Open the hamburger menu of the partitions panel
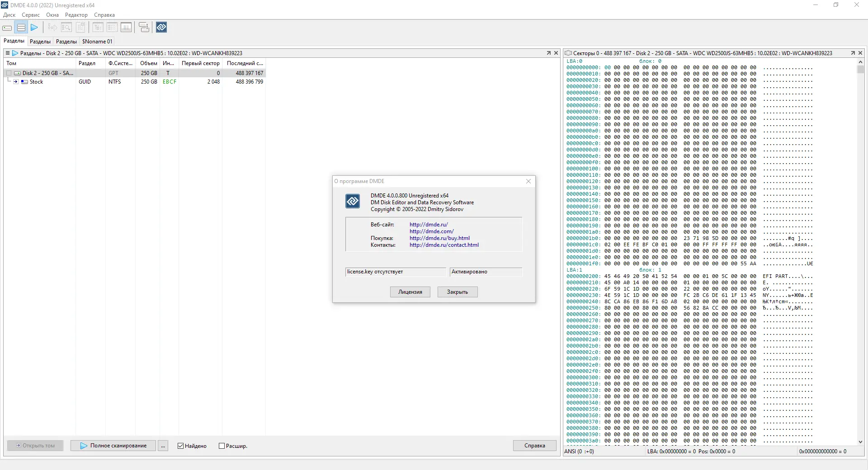Viewport: 868px width, 470px height. tap(8, 53)
